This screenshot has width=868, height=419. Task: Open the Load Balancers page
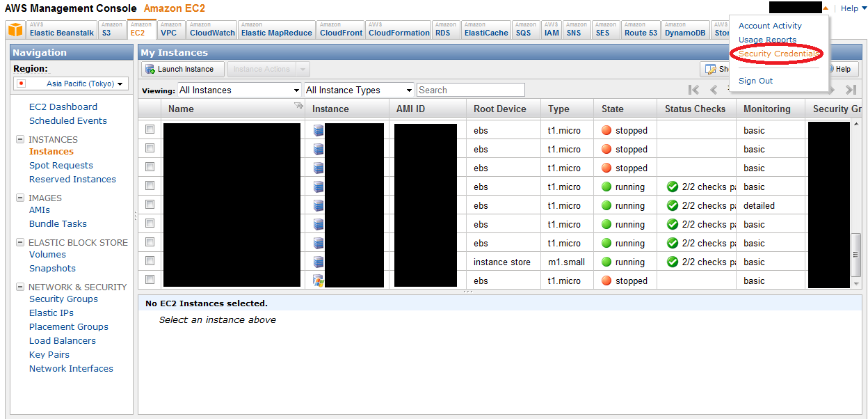tap(63, 341)
